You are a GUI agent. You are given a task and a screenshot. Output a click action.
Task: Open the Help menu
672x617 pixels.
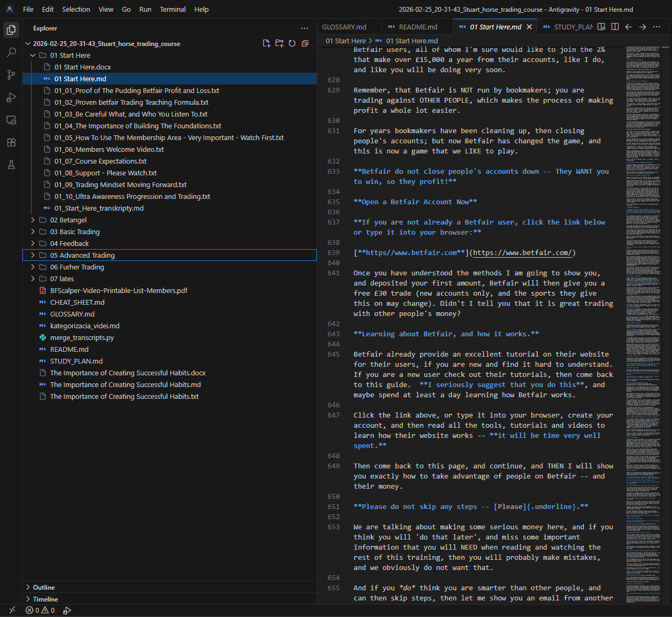coord(202,9)
